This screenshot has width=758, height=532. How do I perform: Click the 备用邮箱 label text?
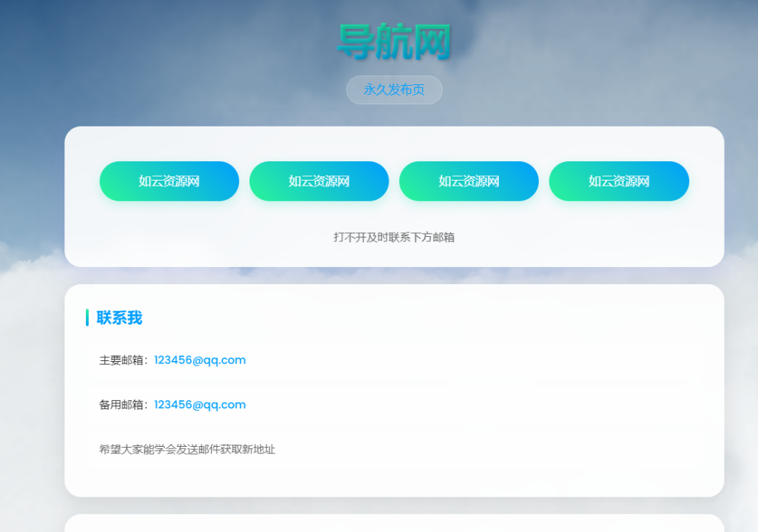tap(122, 405)
